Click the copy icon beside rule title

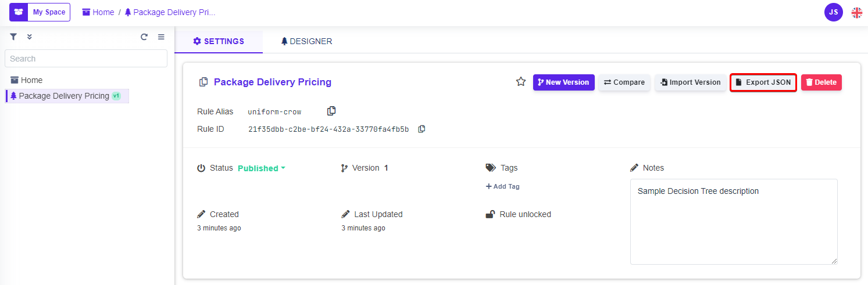coord(203,82)
